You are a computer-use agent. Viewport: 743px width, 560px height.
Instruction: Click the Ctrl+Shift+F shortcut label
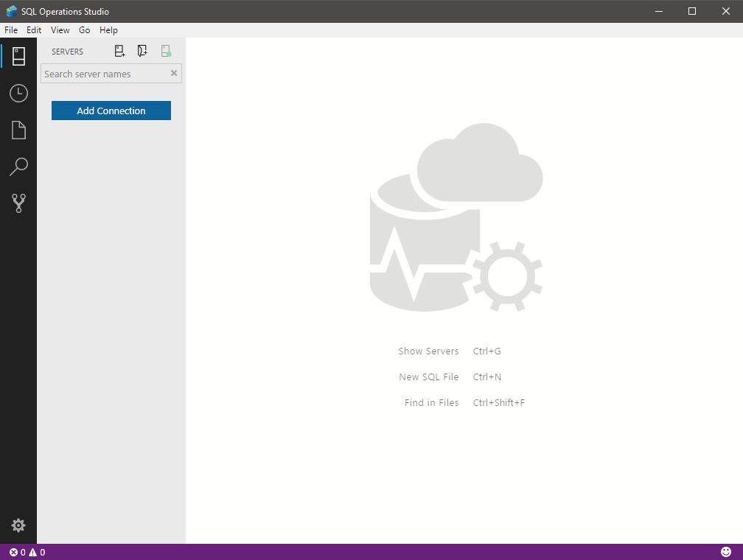[499, 403]
